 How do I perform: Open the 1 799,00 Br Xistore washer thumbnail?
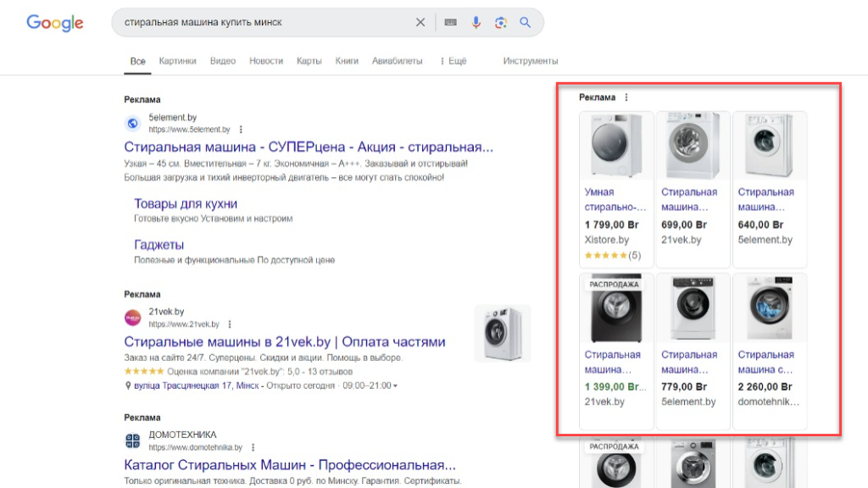point(616,145)
